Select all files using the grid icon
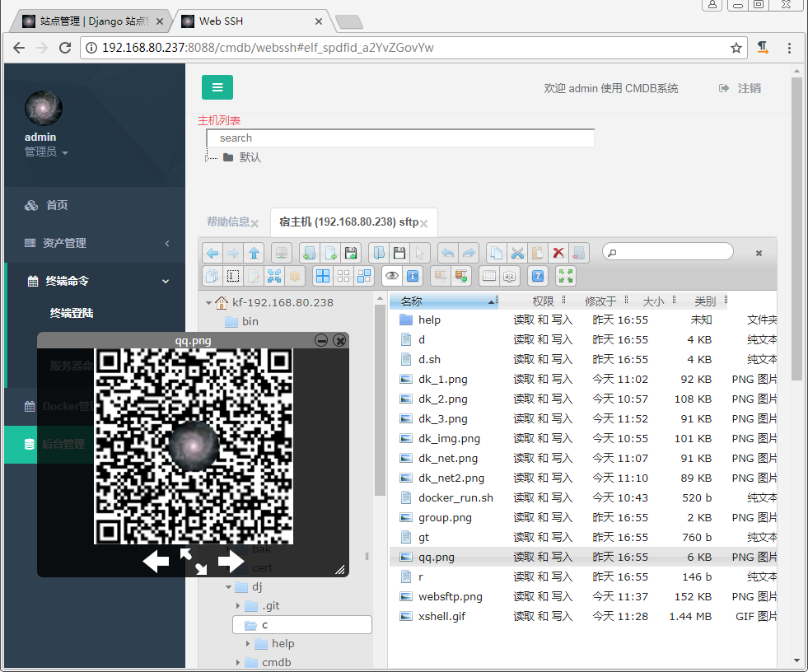The image size is (808, 672). click(323, 276)
